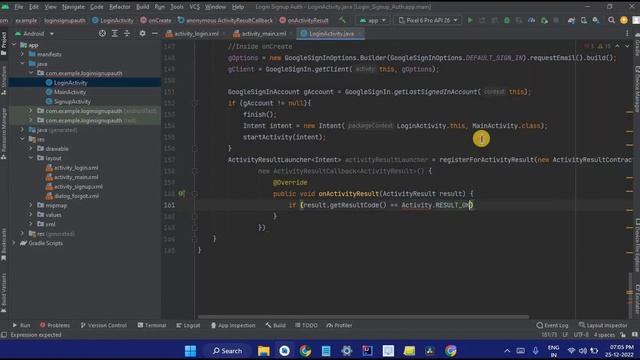
Task: Open the Event Log
Action: click(552, 325)
